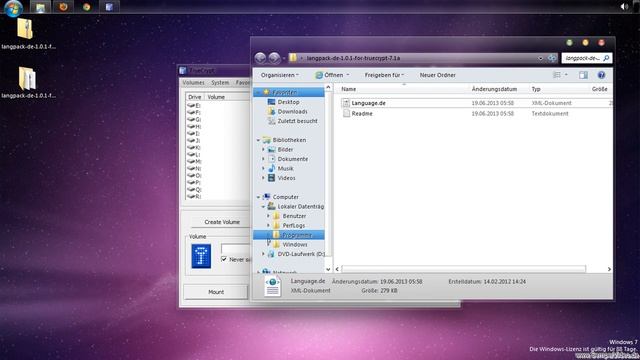Viewport: 640px width, 360px height.
Task: Click the TrueCrypt blue T logo
Action: click(201, 256)
